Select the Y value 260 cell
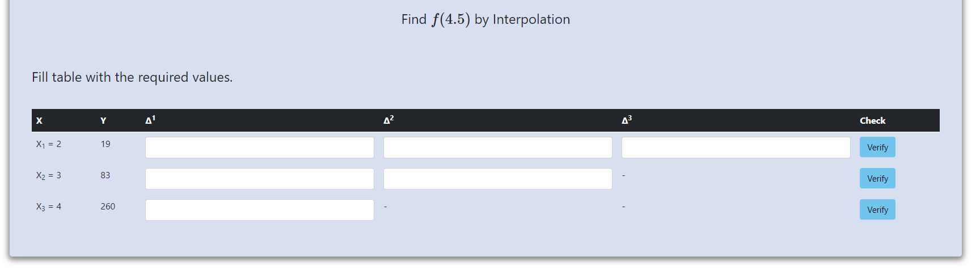Viewport: 980px width, 273px height. pos(108,207)
